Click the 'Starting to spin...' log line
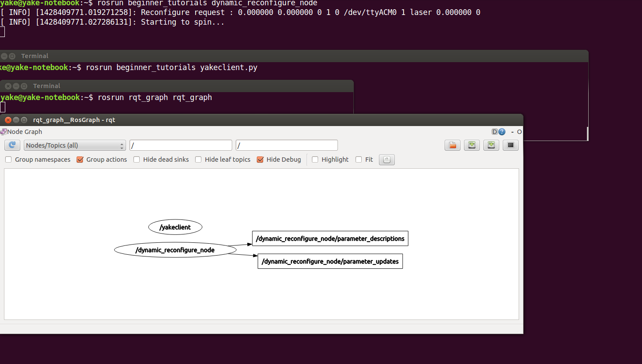This screenshot has height=364, width=642. 112,22
